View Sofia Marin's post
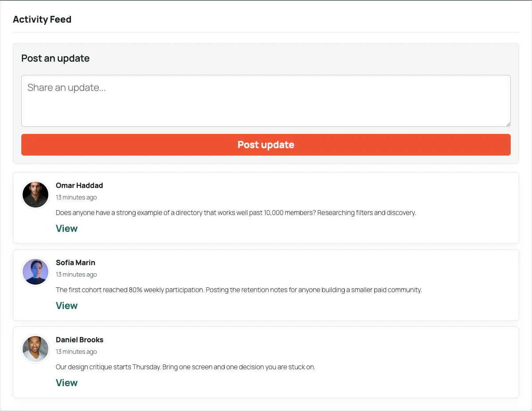532x411 pixels. pyautogui.click(x=66, y=306)
